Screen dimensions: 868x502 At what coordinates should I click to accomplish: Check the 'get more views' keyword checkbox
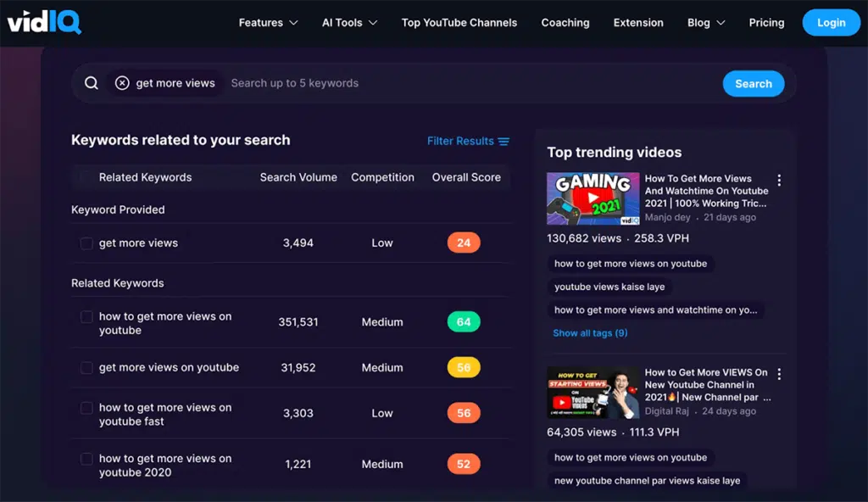point(86,243)
